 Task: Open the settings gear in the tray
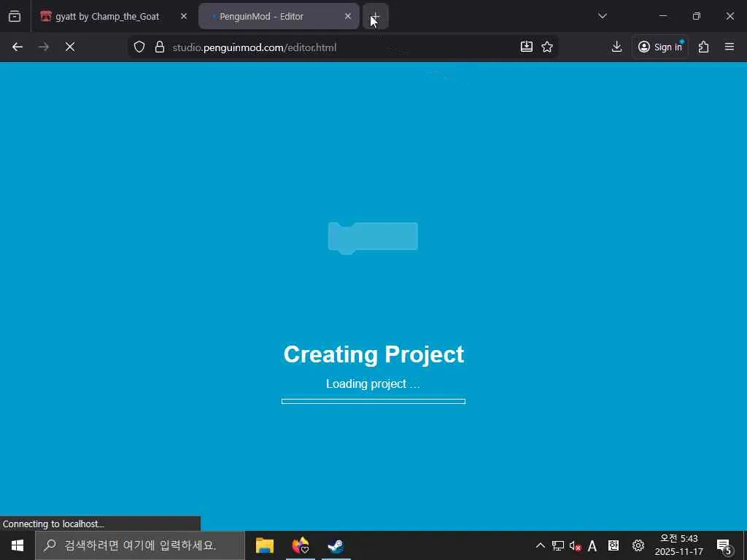coord(638,545)
